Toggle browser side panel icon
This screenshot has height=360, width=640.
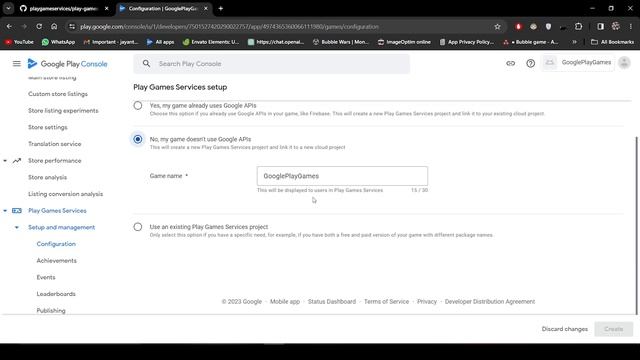click(x=600, y=27)
